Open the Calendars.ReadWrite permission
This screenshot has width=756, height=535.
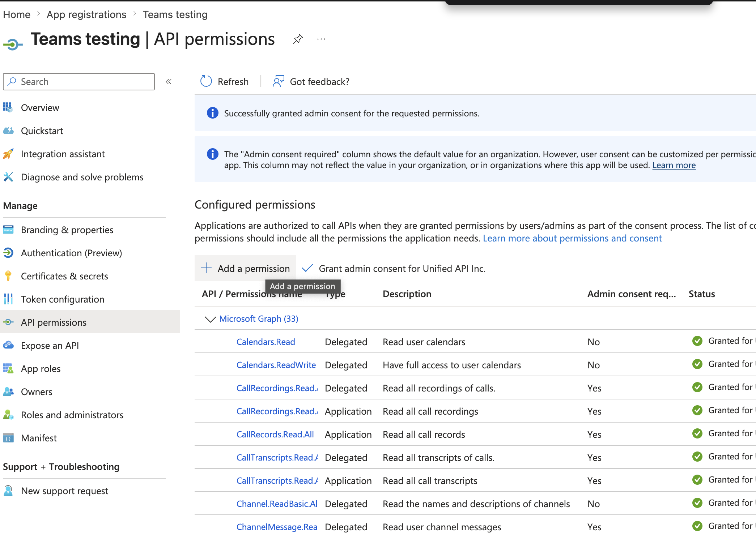[276, 365]
